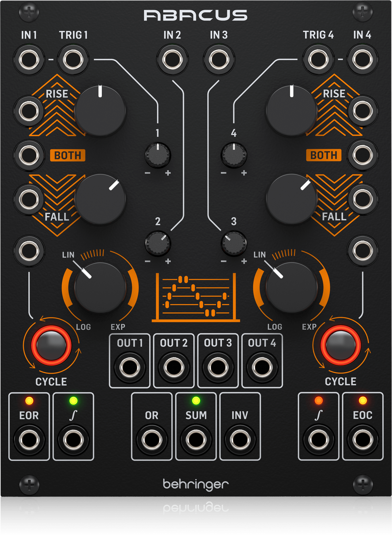Click the EOR indicator LED
The height and width of the screenshot is (535, 392).
[29, 401]
